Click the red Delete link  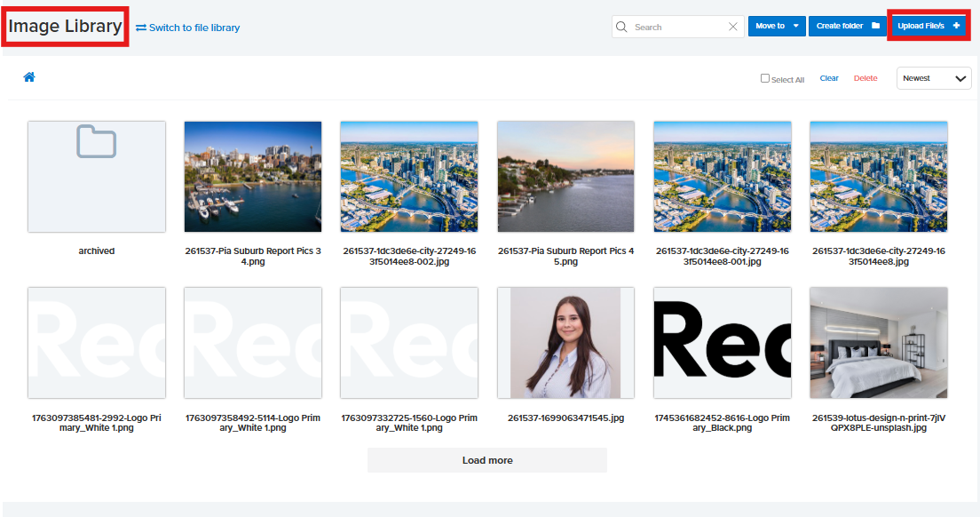[865, 78]
